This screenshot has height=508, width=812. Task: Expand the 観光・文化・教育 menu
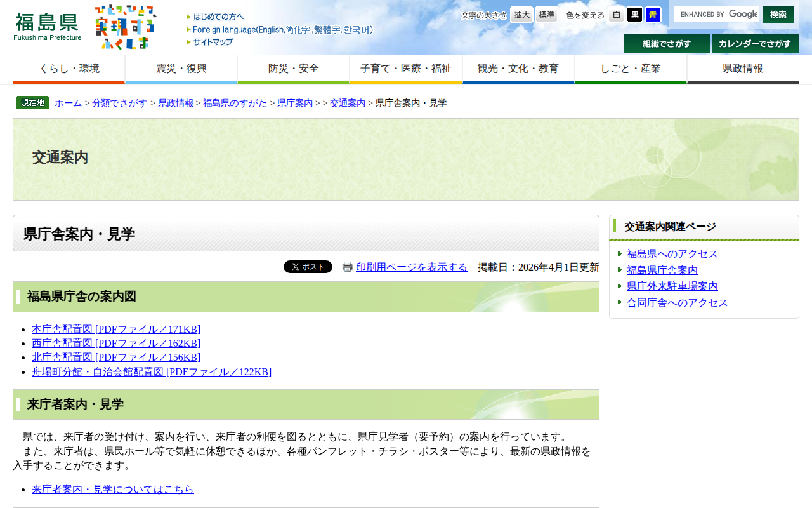pyautogui.click(x=518, y=67)
